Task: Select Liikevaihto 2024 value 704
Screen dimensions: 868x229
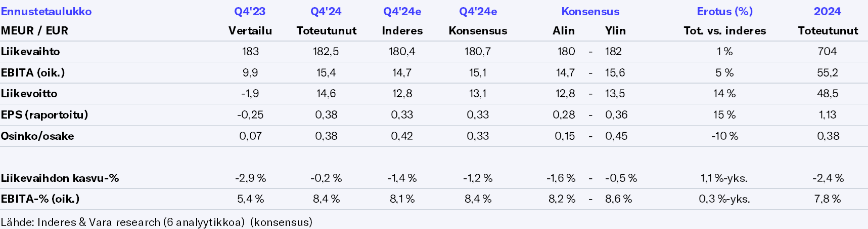Action: tap(827, 51)
